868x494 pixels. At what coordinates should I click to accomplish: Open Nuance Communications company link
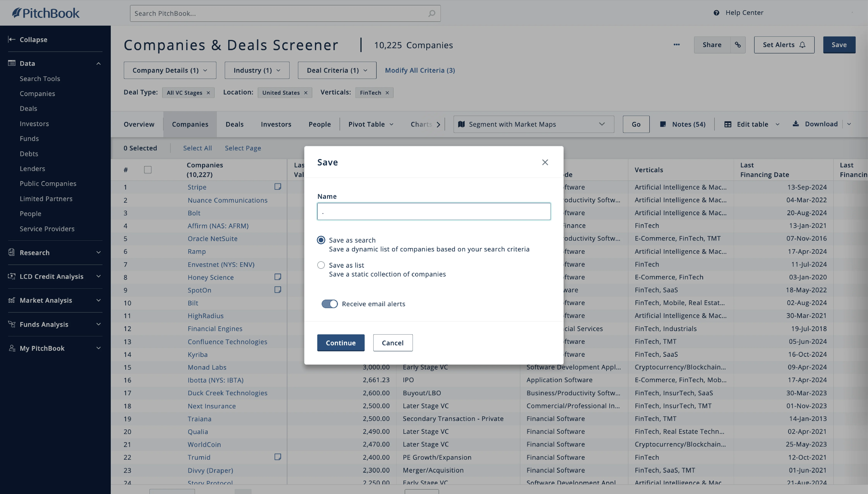227,200
